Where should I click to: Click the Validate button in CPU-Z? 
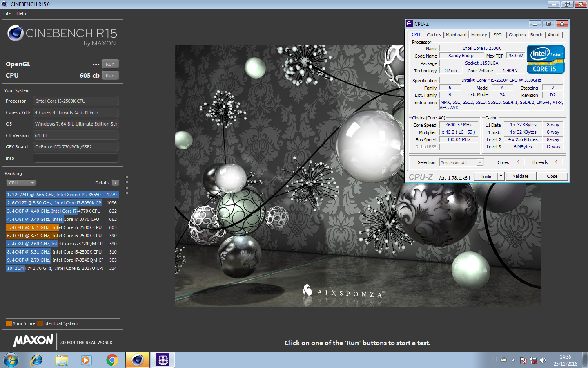tap(521, 176)
